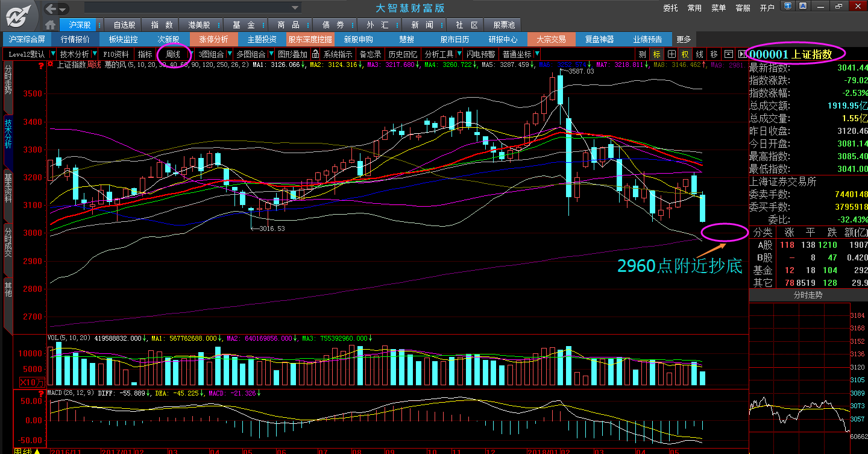Toggle the 移 move button

(x=714, y=54)
